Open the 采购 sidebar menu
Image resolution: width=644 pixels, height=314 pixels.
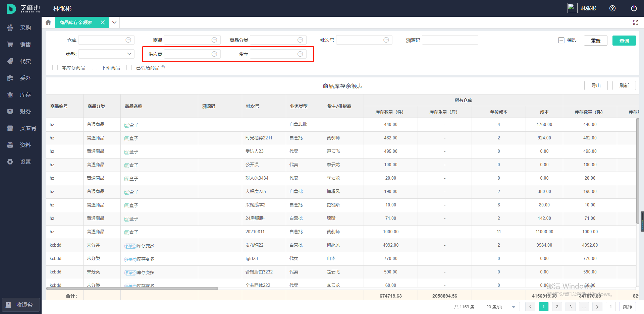tap(20, 28)
